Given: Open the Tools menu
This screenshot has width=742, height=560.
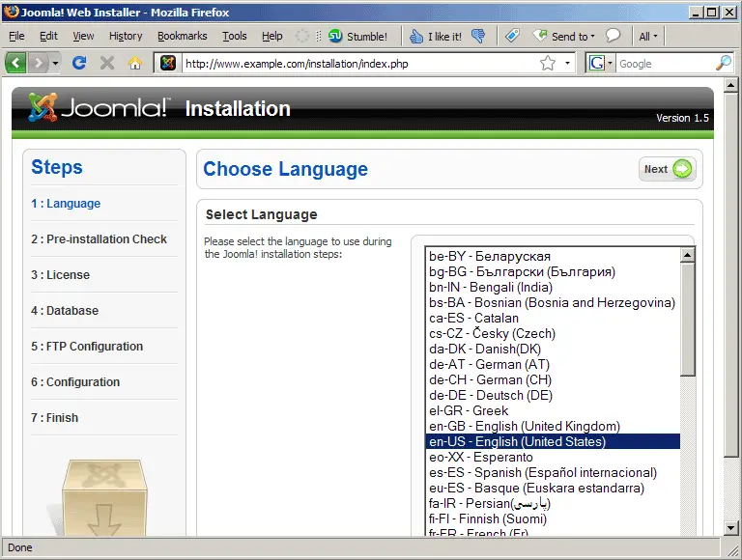Looking at the screenshot, I should pos(235,36).
